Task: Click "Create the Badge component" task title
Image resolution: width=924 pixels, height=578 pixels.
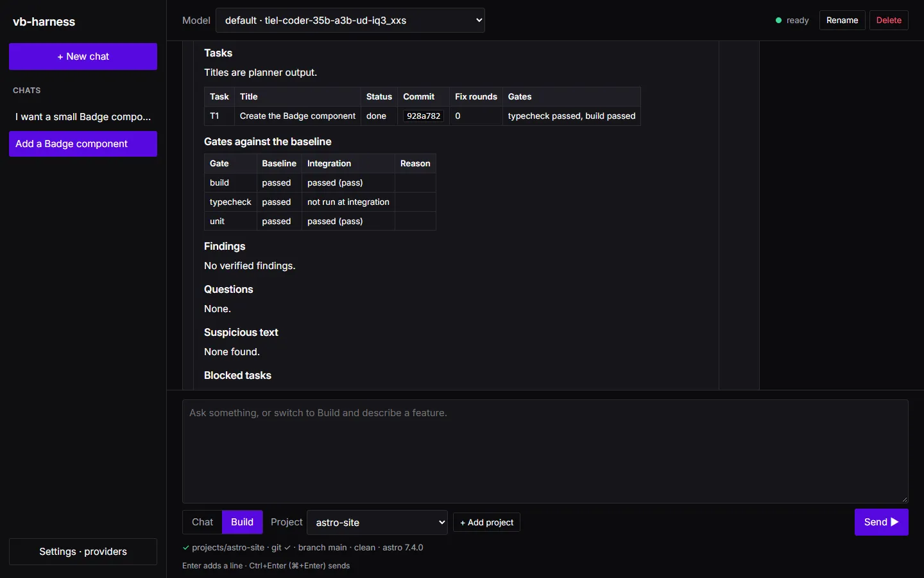Action: point(298,116)
